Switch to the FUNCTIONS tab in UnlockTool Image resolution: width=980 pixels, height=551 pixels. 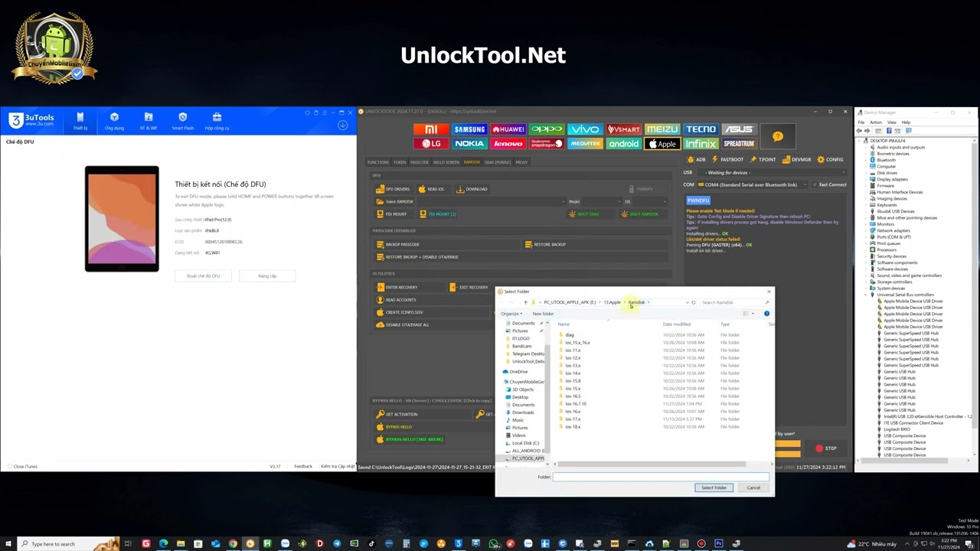[378, 162]
